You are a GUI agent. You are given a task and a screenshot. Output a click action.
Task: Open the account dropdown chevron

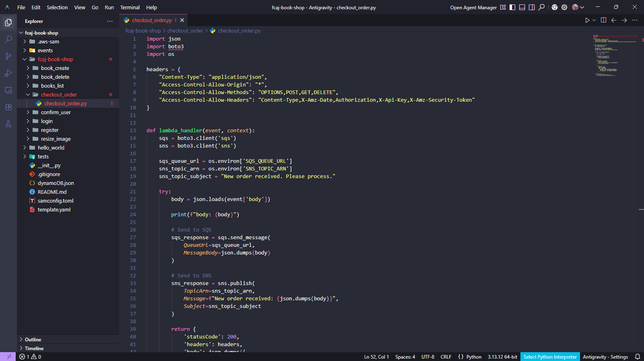tap(582, 7)
